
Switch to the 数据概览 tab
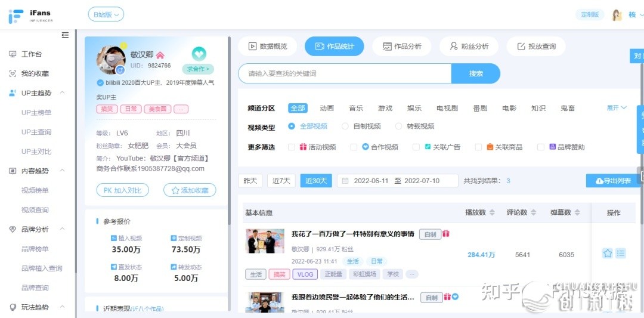(x=268, y=46)
